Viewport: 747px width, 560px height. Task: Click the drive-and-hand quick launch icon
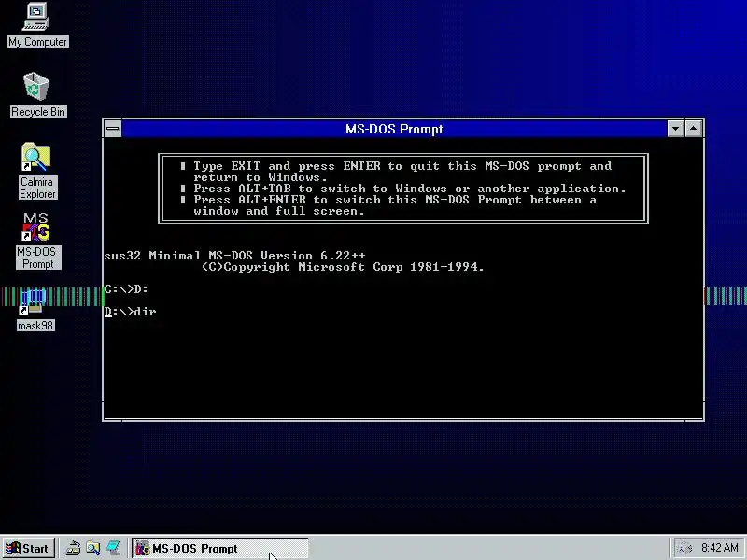coord(73,549)
